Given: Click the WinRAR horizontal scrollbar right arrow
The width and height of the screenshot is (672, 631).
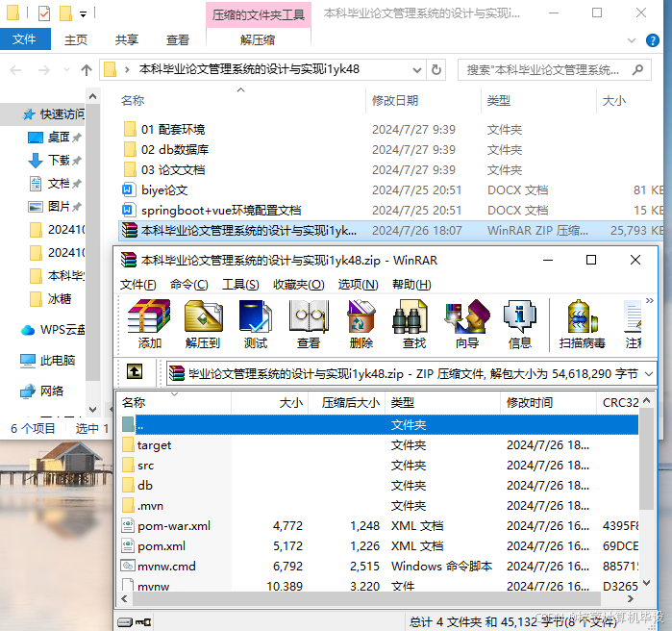Looking at the screenshot, I should tap(630, 599).
